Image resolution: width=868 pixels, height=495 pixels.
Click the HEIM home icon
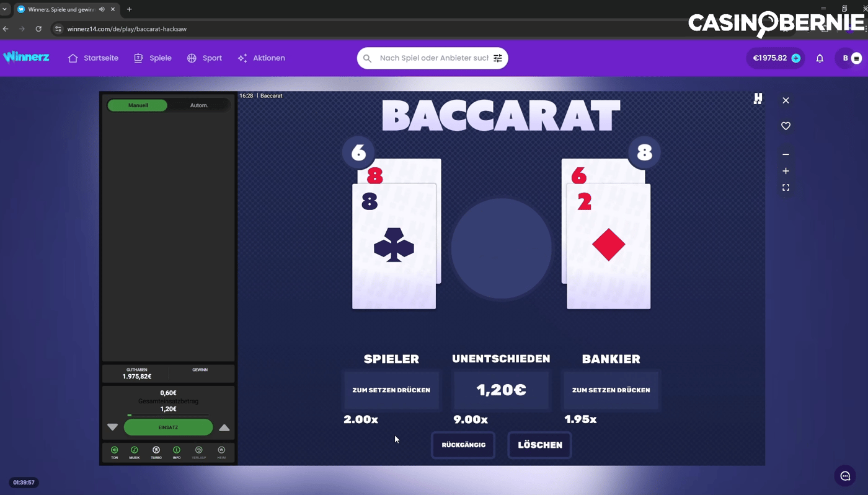point(221,450)
